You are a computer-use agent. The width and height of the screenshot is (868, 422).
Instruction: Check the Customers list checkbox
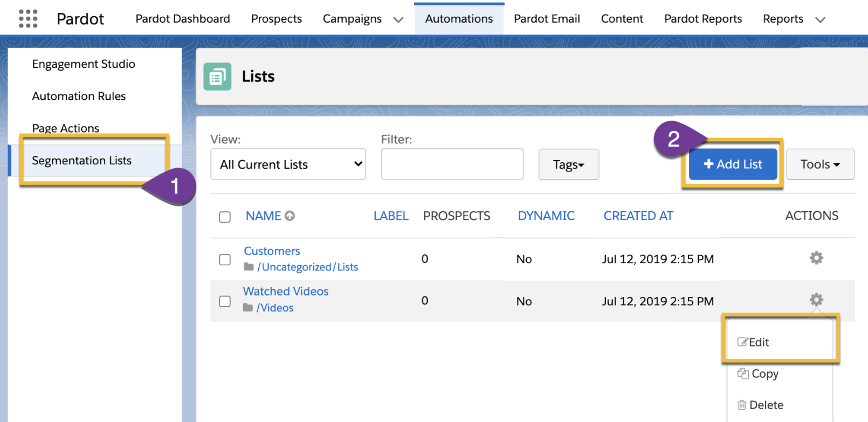[225, 259]
